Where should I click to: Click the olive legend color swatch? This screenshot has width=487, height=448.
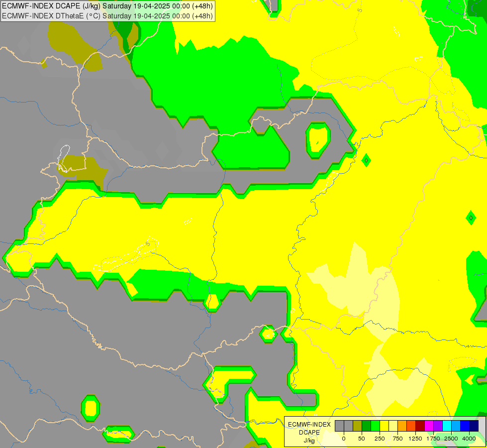click(x=358, y=426)
